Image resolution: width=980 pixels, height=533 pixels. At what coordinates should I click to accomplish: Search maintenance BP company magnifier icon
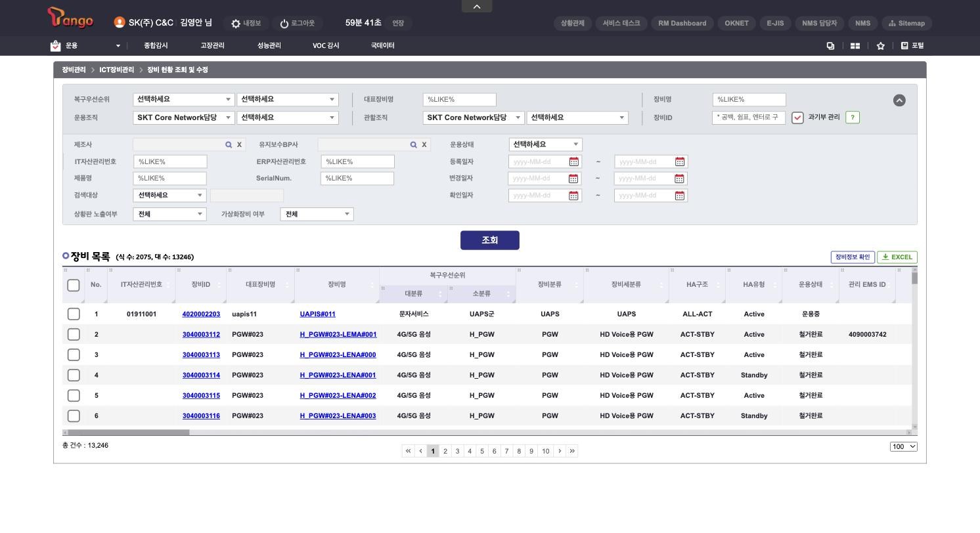[413, 144]
